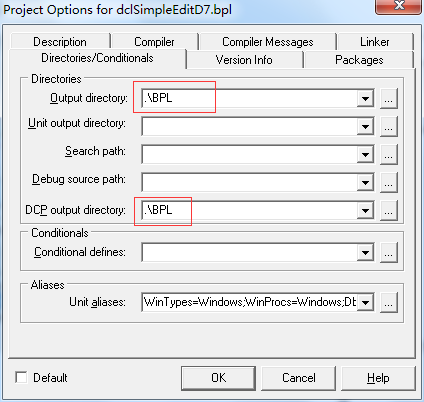Go to the Packages tab
The width and height of the screenshot is (424, 402).
pyautogui.click(x=359, y=60)
